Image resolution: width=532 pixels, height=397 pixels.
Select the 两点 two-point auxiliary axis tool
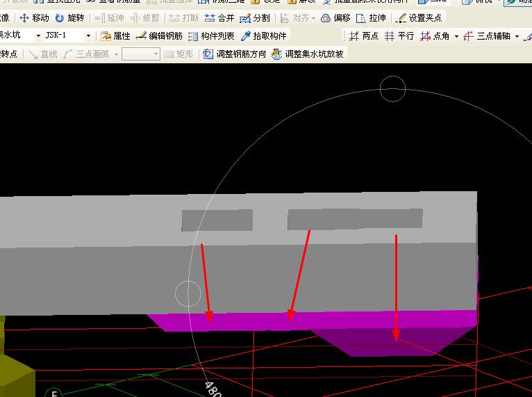coord(364,35)
